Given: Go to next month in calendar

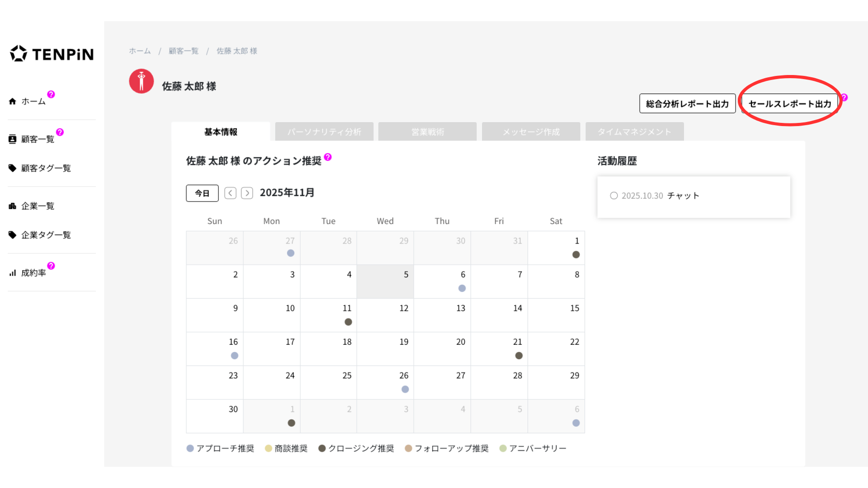Looking at the screenshot, I should tap(247, 193).
